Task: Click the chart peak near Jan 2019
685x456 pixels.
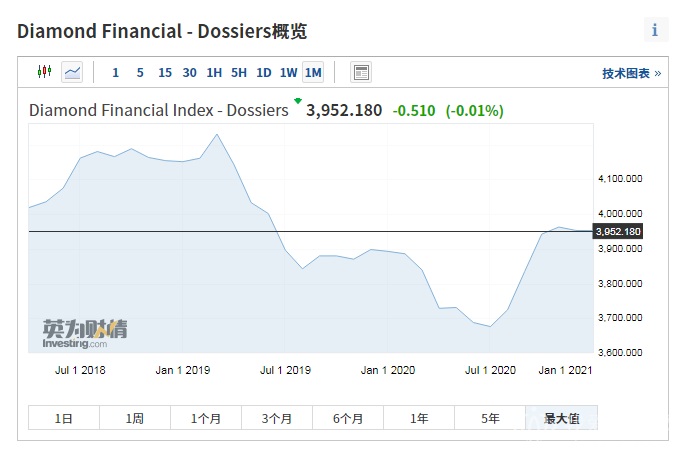Action: click(217, 134)
